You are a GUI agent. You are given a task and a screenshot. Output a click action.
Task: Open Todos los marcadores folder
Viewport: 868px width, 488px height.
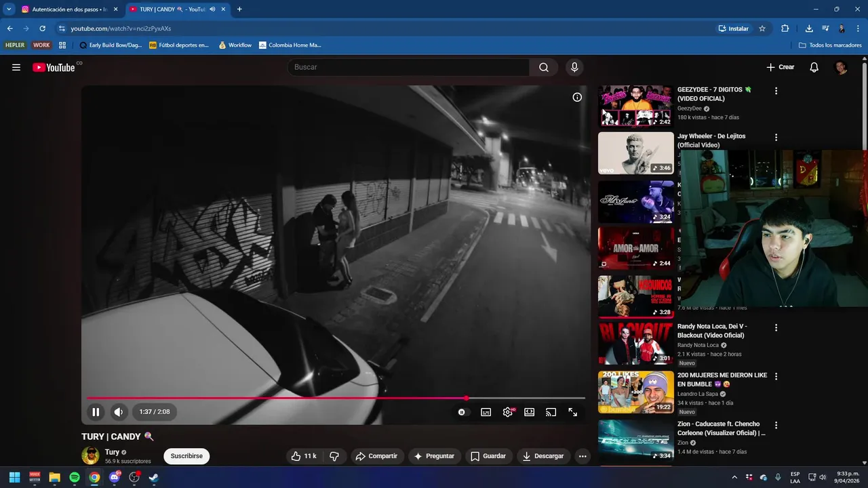click(830, 45)
